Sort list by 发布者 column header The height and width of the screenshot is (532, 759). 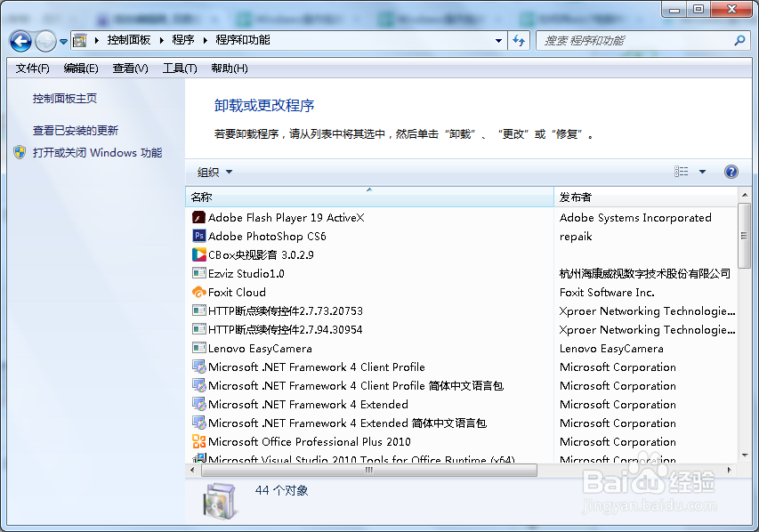pyautogui.click(x=645, y=197)
